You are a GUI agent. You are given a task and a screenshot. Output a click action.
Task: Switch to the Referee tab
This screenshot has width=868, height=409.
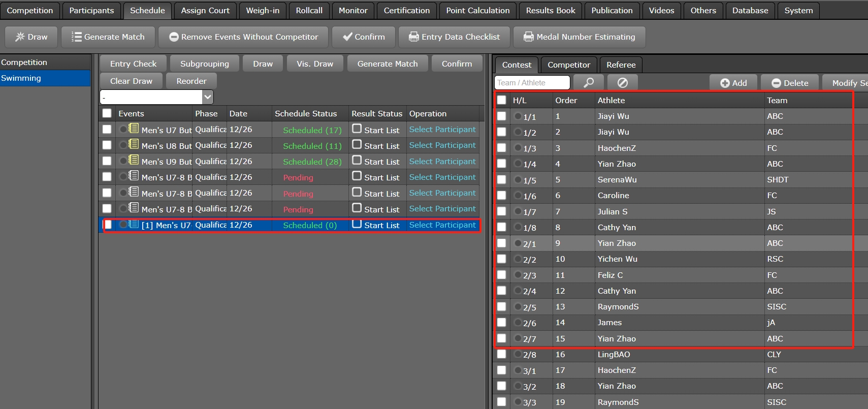[x=621, y=65]
